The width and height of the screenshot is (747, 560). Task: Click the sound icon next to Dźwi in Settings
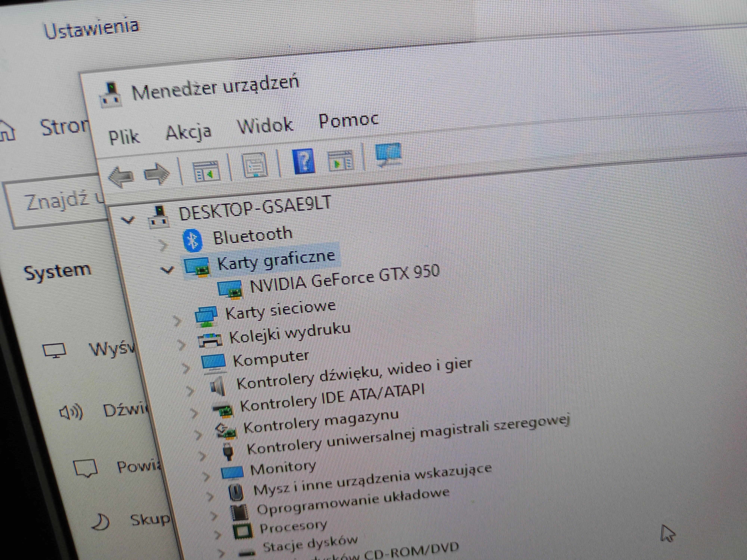pos(71,412)
